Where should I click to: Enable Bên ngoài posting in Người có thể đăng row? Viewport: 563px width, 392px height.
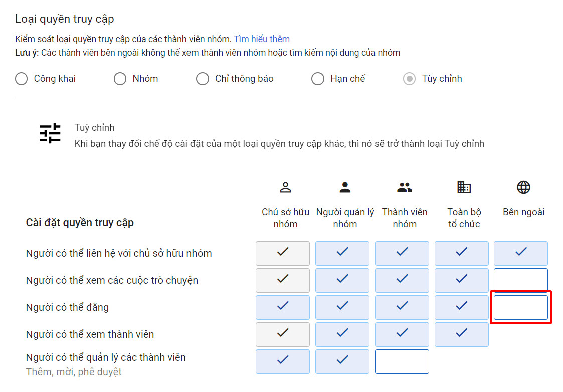click(x=520, y=307)
